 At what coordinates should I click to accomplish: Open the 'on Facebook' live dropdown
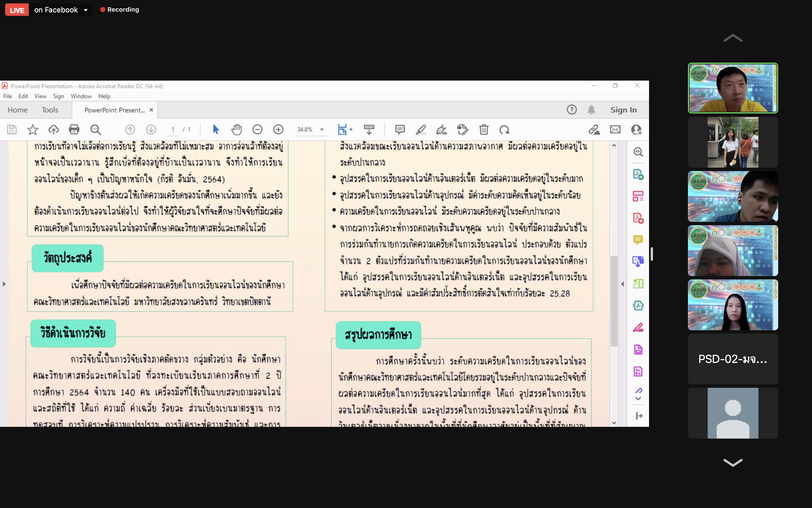click(85, 10)
